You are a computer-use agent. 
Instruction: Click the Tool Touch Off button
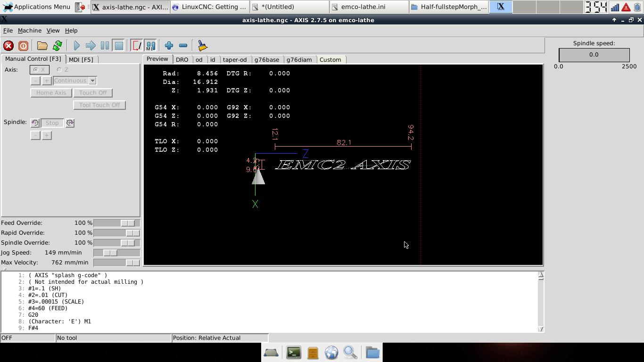(99, 105)
